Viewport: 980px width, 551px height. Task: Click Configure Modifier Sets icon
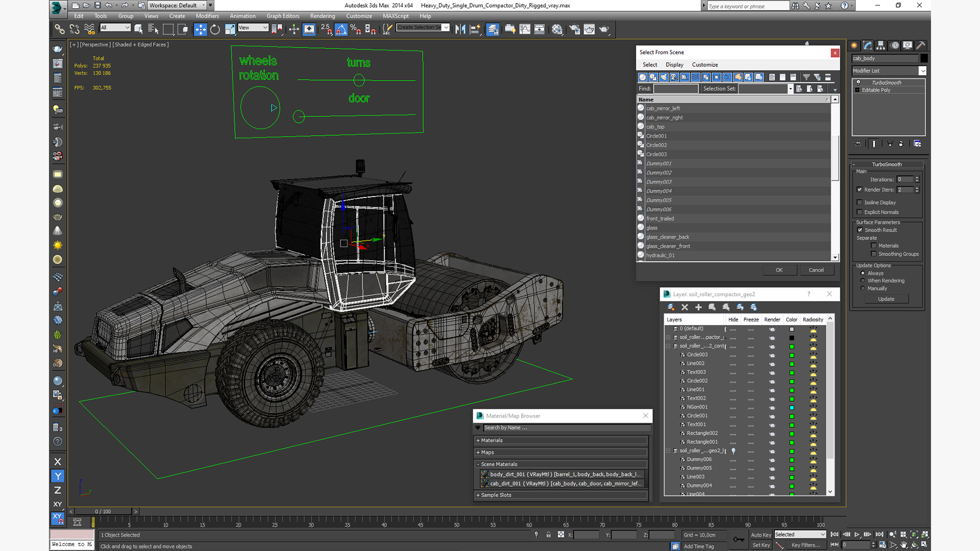(917, 144)
